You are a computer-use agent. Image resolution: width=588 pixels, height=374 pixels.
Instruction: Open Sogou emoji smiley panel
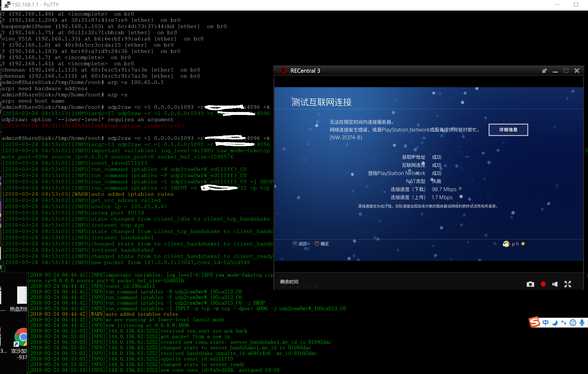tap(573, 323)
